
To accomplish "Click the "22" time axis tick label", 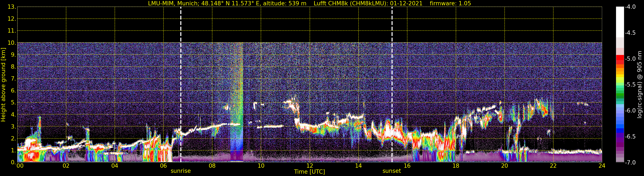I will pos(553,166).
